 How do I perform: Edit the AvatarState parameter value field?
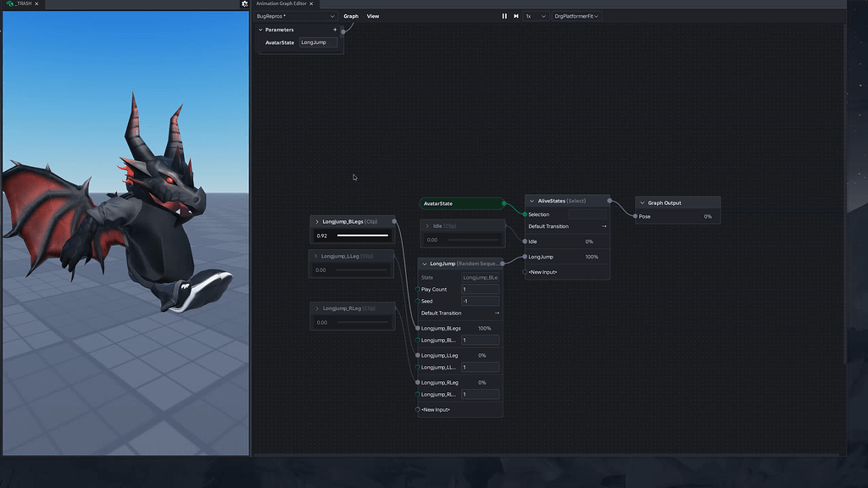[319, 42]
